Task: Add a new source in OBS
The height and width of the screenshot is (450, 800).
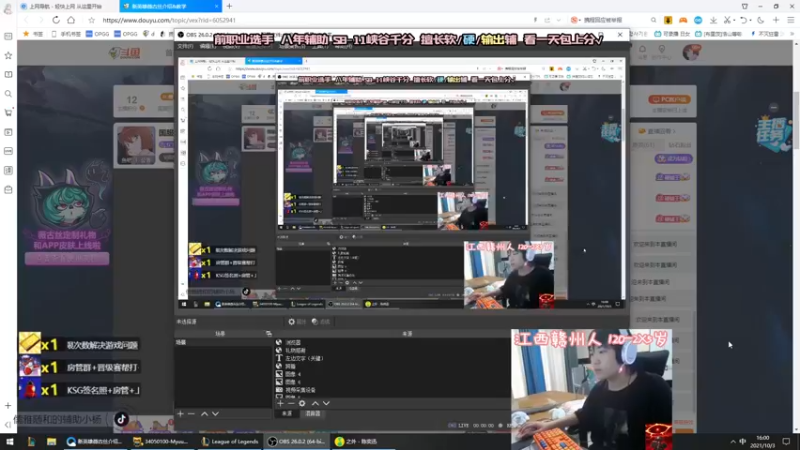Action: [x=280, y=403]
